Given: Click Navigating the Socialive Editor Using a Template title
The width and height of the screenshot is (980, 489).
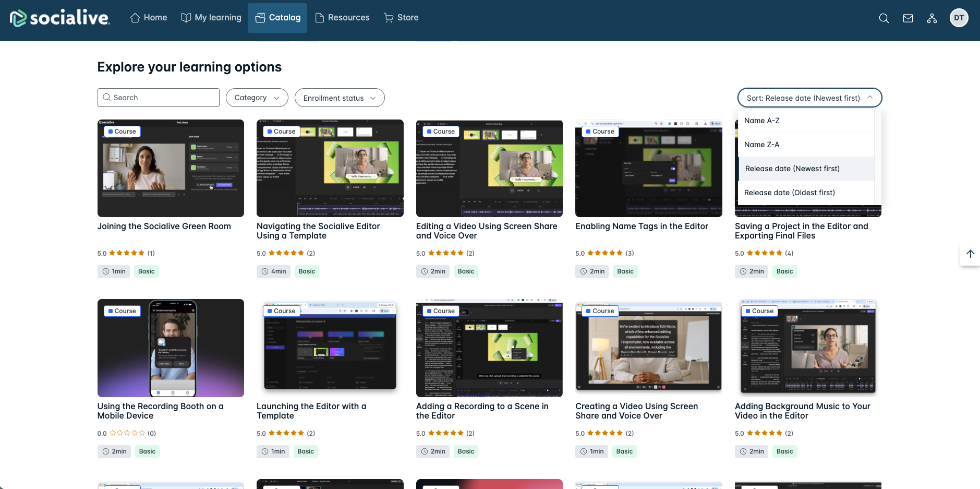Looking at the screenshot, I should 318,231.
